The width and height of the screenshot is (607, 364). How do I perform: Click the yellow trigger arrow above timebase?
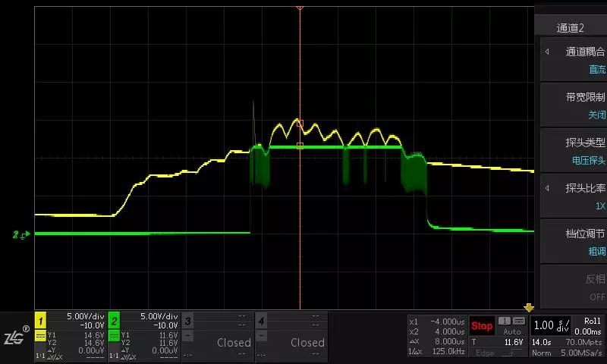(x=529, y=308)
